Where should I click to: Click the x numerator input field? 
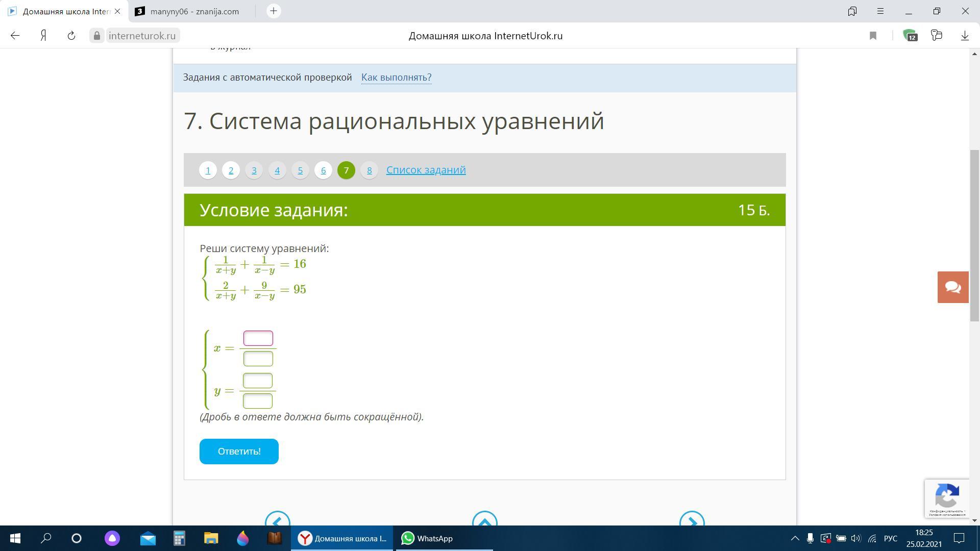coord(258,338)
